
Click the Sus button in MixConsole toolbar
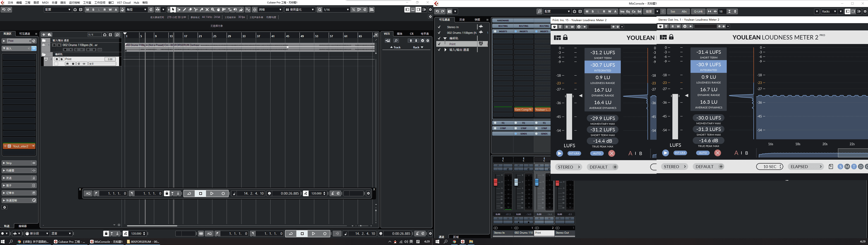[x=673, y=12]
